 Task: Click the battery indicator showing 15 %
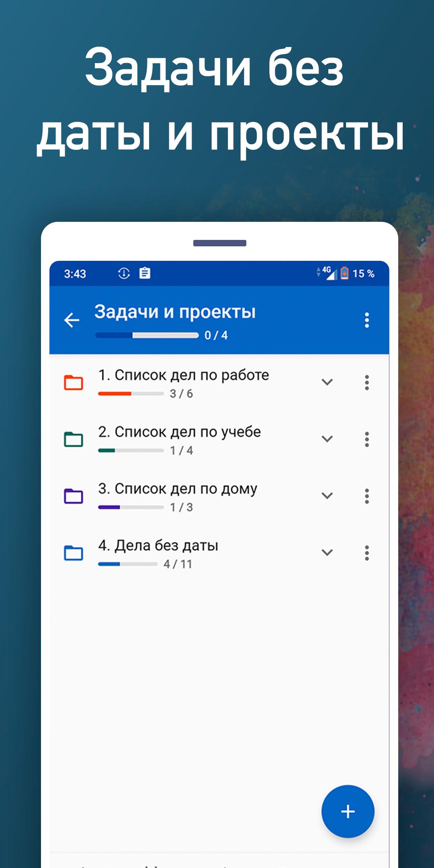click(x=357, y=274)
